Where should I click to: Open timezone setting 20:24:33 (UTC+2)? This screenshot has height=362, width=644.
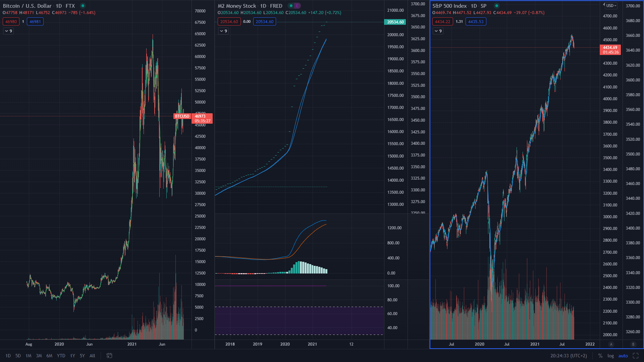[569, 356]
